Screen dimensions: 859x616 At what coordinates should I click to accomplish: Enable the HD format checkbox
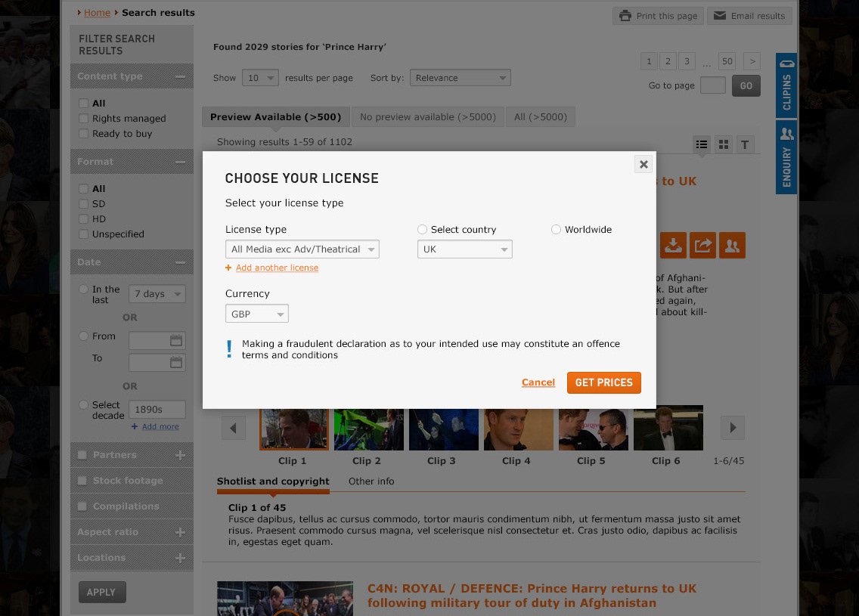click(85, 218)
